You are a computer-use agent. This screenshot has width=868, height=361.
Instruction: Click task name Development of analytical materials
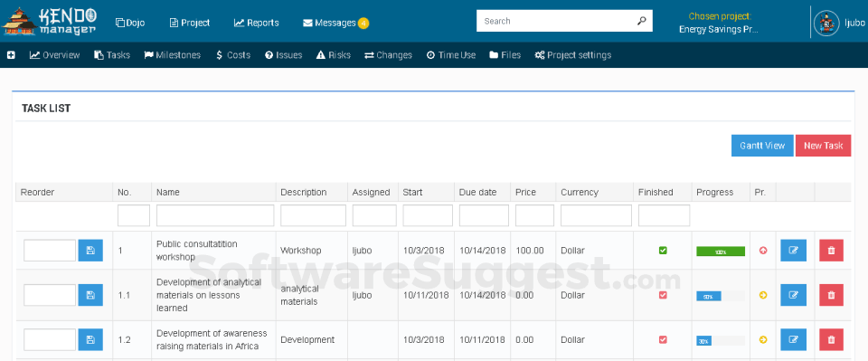coord(209,295)
